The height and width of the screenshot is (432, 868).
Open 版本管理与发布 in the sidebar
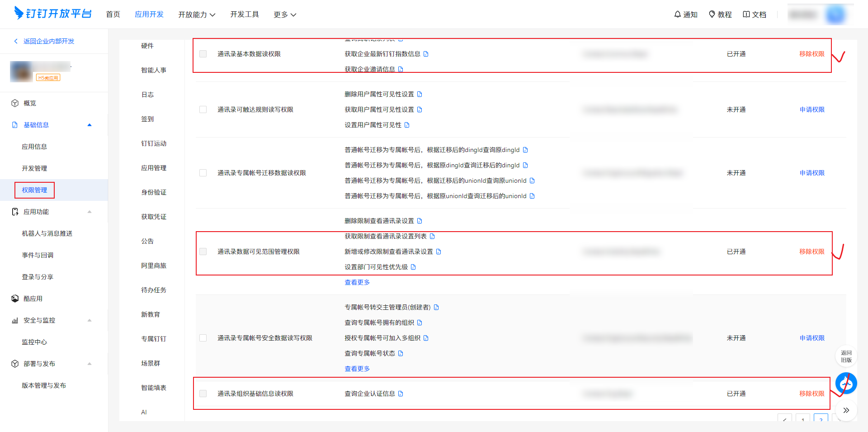44,385
